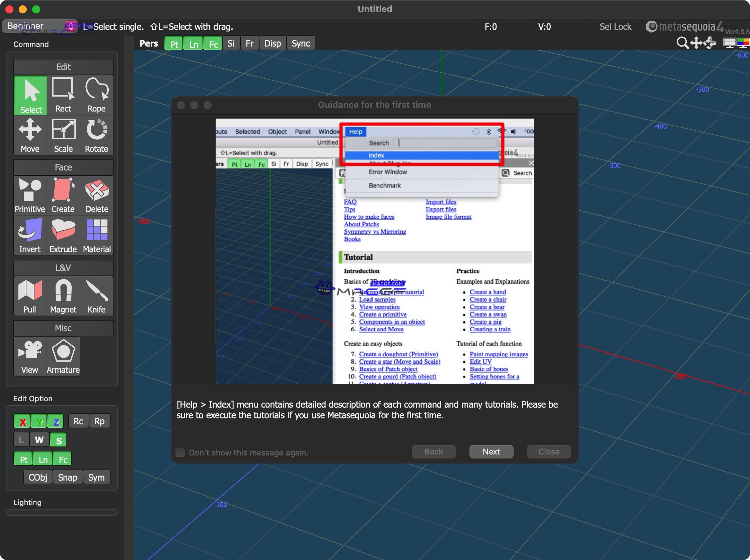Viewport: 750px width, 560px height.
Task: Toggle the Z axis constraint
Action: [x=56, y=421]
